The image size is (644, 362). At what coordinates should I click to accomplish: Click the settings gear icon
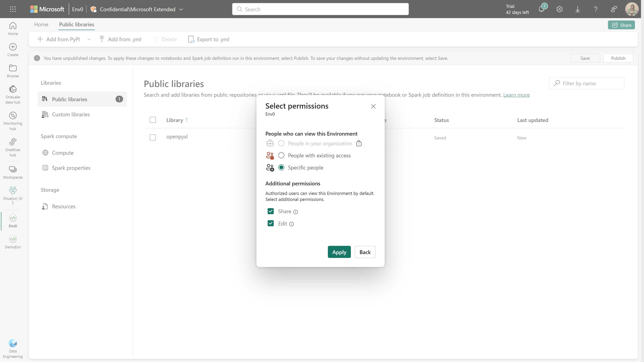click(559, 9)
